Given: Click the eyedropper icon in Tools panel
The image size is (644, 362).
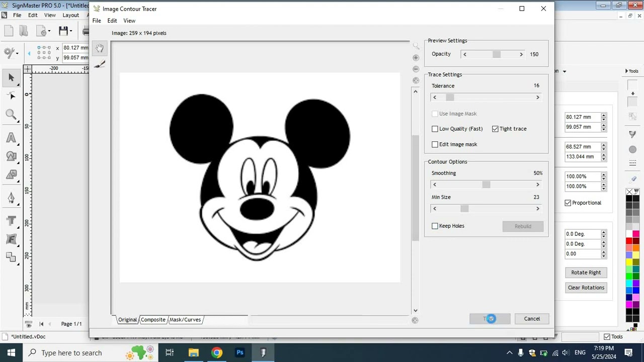Looking at the screenshot, I should (x=633, y=178).
